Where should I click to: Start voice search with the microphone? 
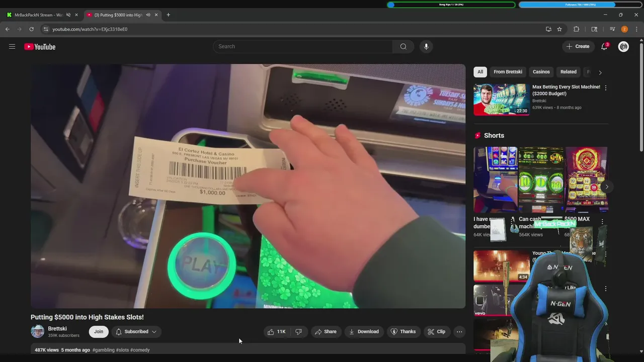pyautogui.click(x=426, y=46)
